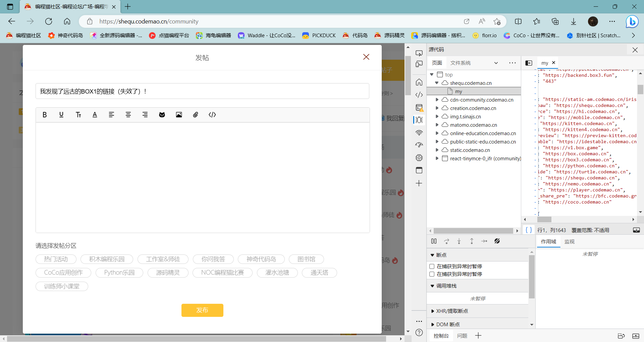Viewport: 644px width, 342px height.
Task: Hide the Sources navigator pane
Action: tap(529, 63)
